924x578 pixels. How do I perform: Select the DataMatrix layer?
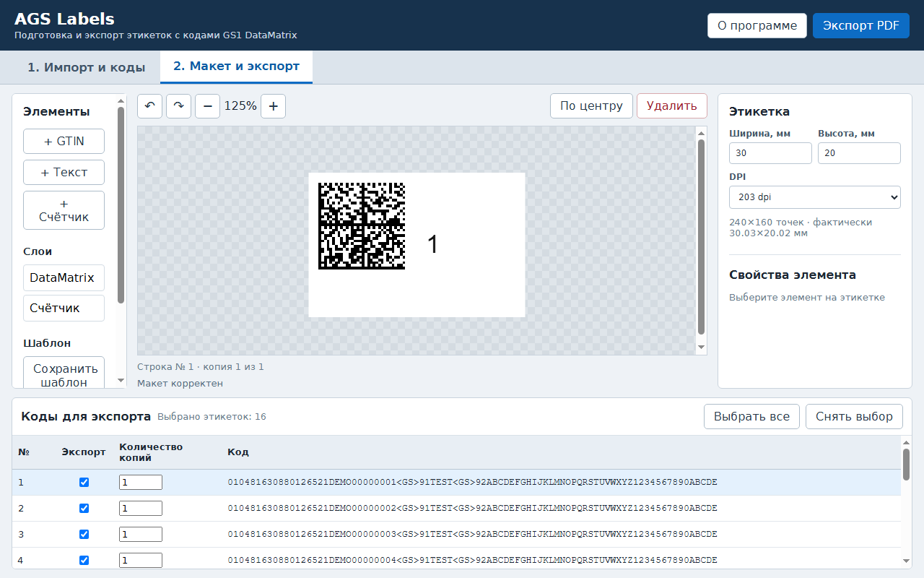pyautogui.click(x=64, y=278)
